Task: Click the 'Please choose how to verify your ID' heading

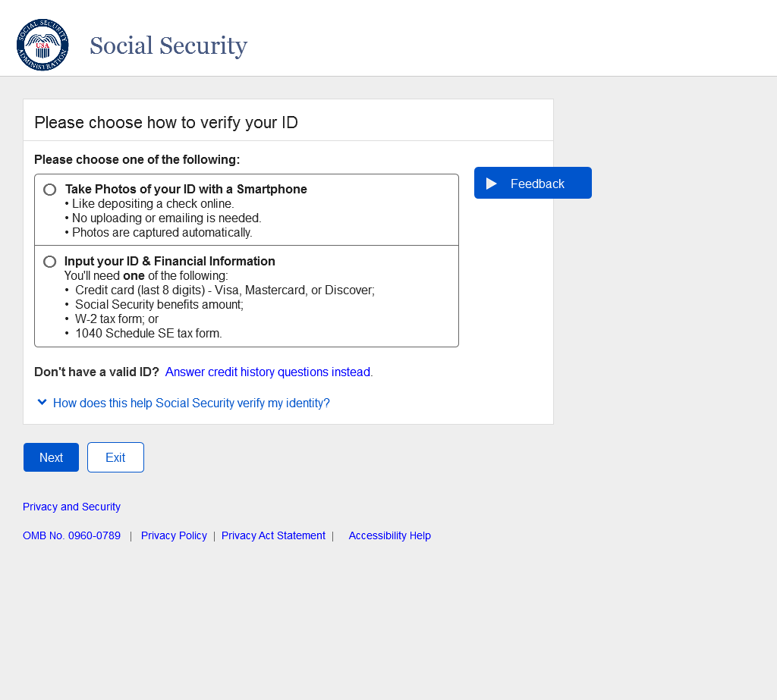Action: pyautogui.click(x=166, y=123)
